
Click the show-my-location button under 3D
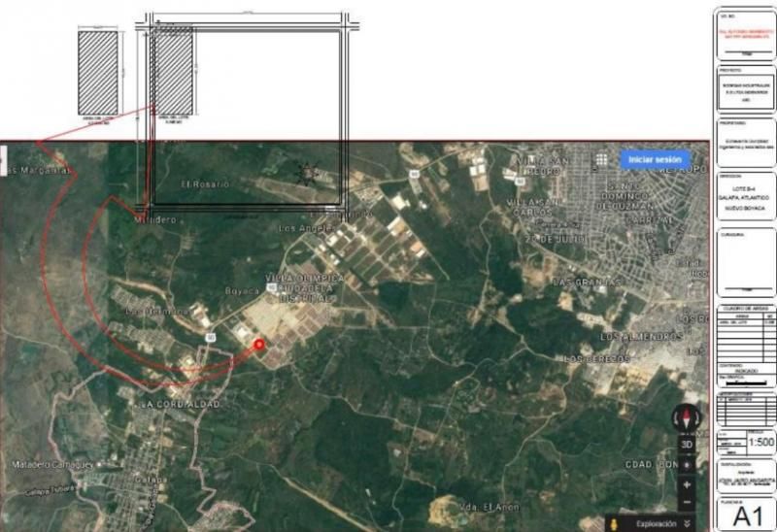pos(687,465)
